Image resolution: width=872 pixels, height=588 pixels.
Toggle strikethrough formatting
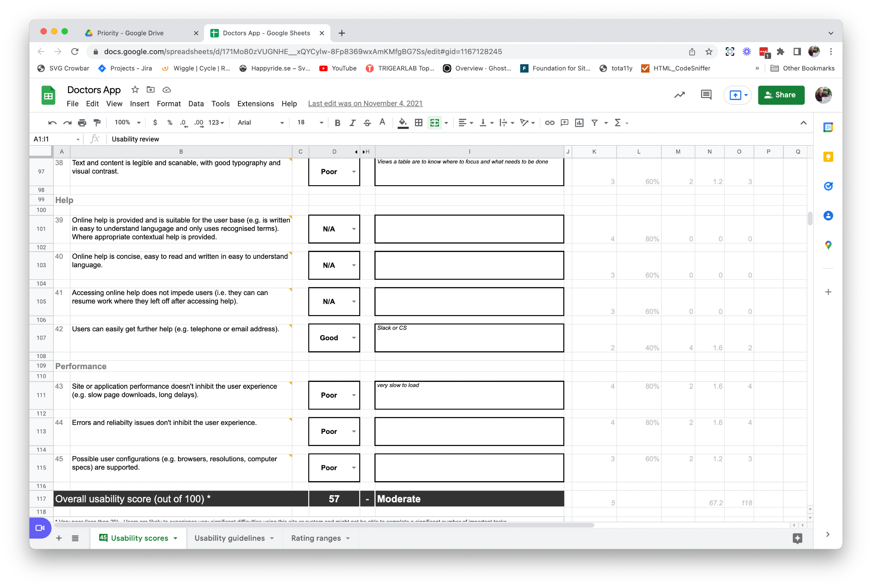pos(367,123)
